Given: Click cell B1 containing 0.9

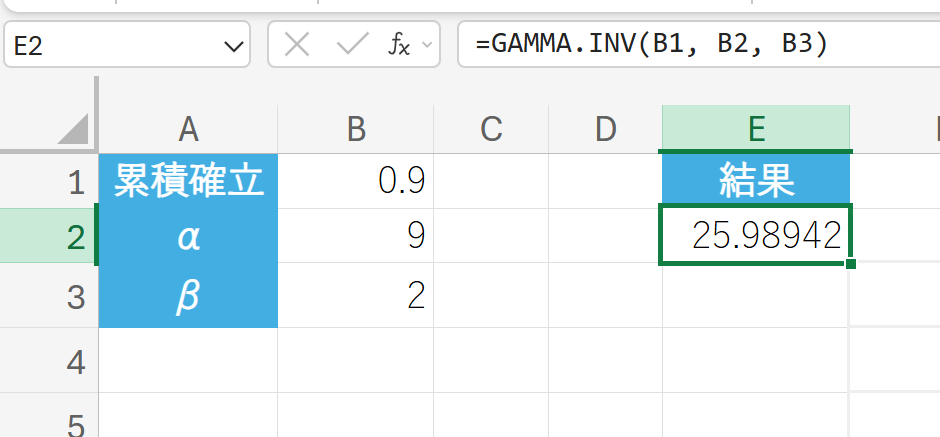Looking at the screenshot, I should pyautogui.click(x=355, y=181).
